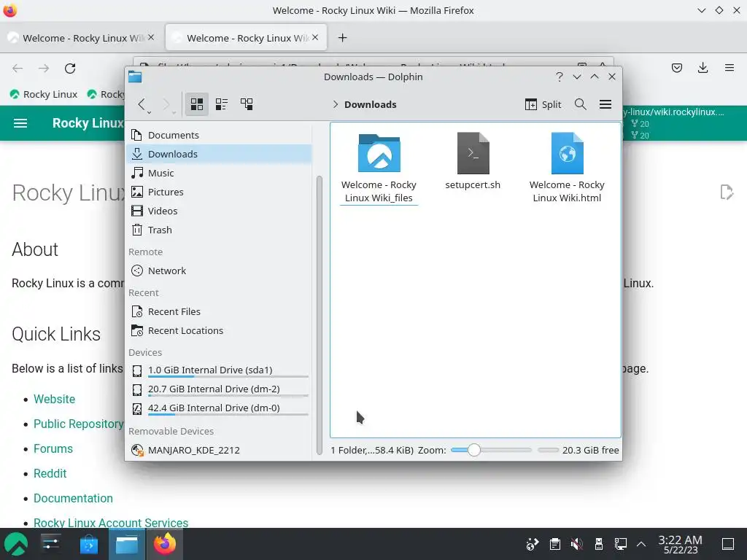Image resolution: width=747 pixels, height=560 pixels.
Task: Go back in Dolphin navigation
Action: point(141,104)
